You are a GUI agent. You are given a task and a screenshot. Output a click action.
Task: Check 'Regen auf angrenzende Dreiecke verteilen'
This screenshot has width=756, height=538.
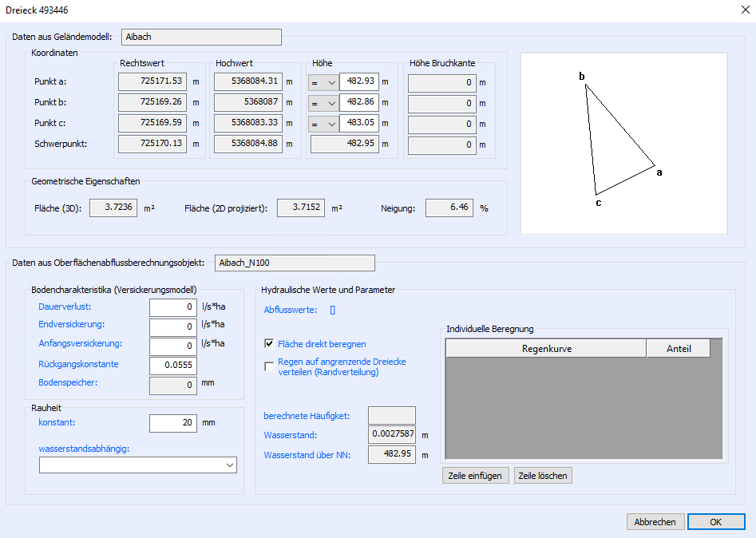[x=270, y=366]
